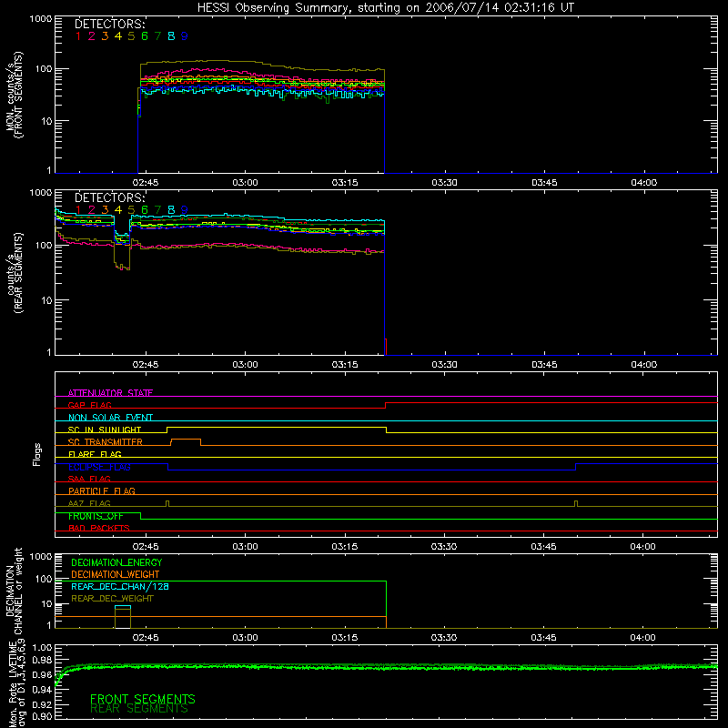Viewport: 728px width, 728px height.
Task: Click the 'REAR_DEC_CHAN/128' legend entry
Action: [x=120, y=586]
